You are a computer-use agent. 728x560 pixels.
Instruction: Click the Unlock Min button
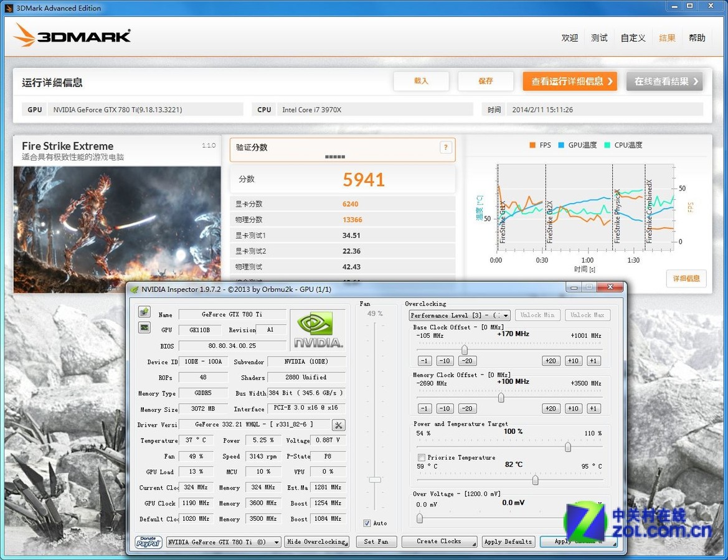tap(537, 315)
